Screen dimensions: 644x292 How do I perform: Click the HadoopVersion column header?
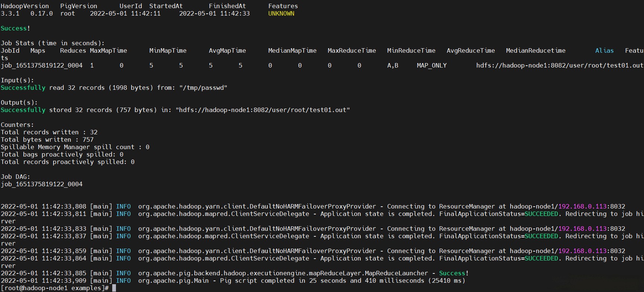point(25,6)
